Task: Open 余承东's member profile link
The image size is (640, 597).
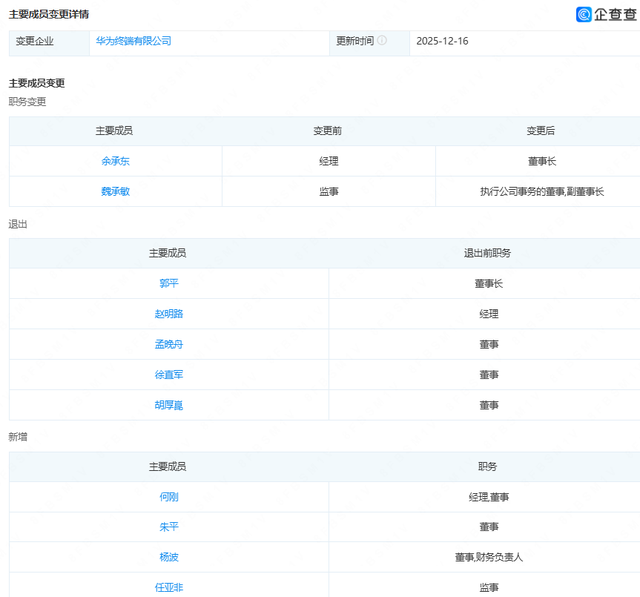Action: pos(115,161)
